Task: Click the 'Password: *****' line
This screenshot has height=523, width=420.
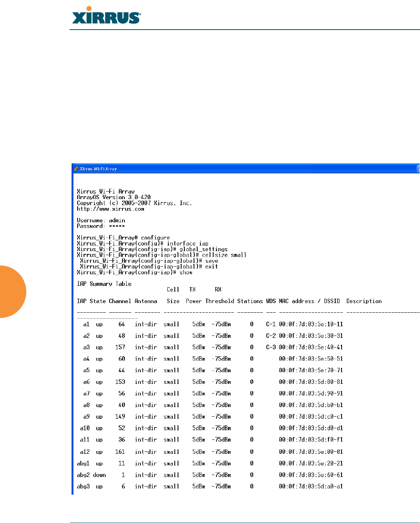Action: pos(101,226)
